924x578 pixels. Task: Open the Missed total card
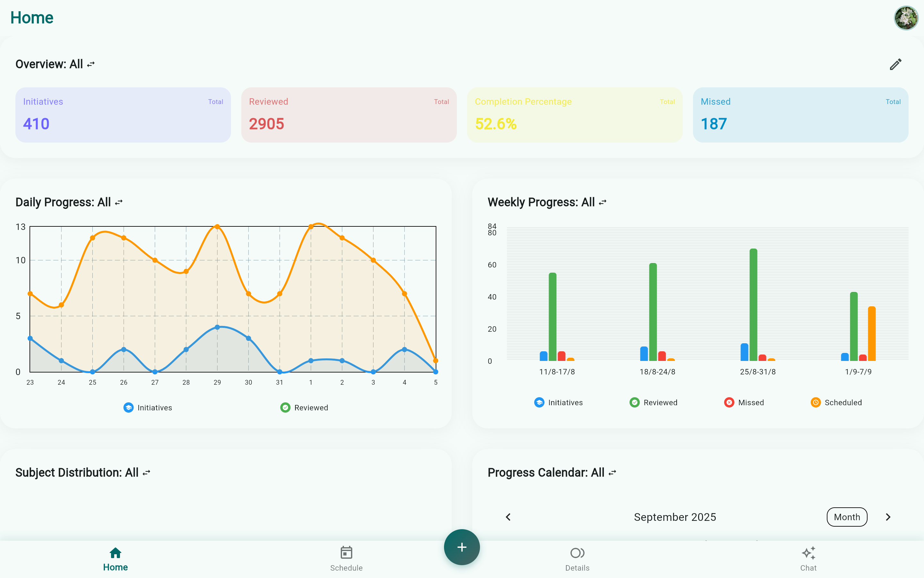pyautogui.click(x=801, y=115)
